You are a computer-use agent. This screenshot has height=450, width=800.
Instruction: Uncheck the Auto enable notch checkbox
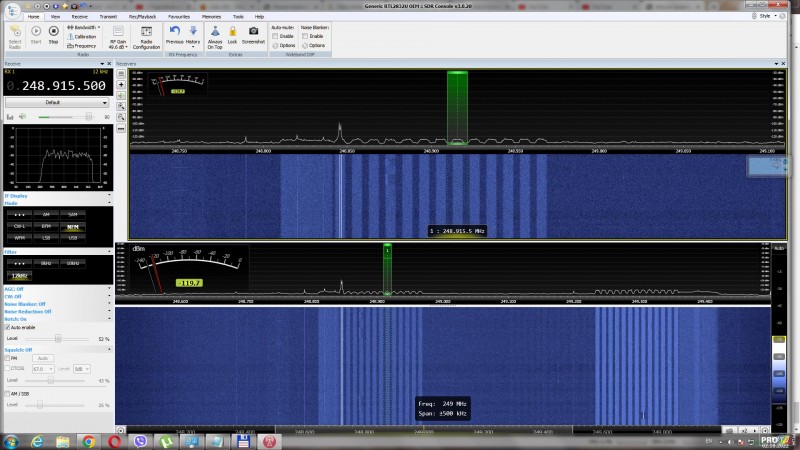[8, 327]
